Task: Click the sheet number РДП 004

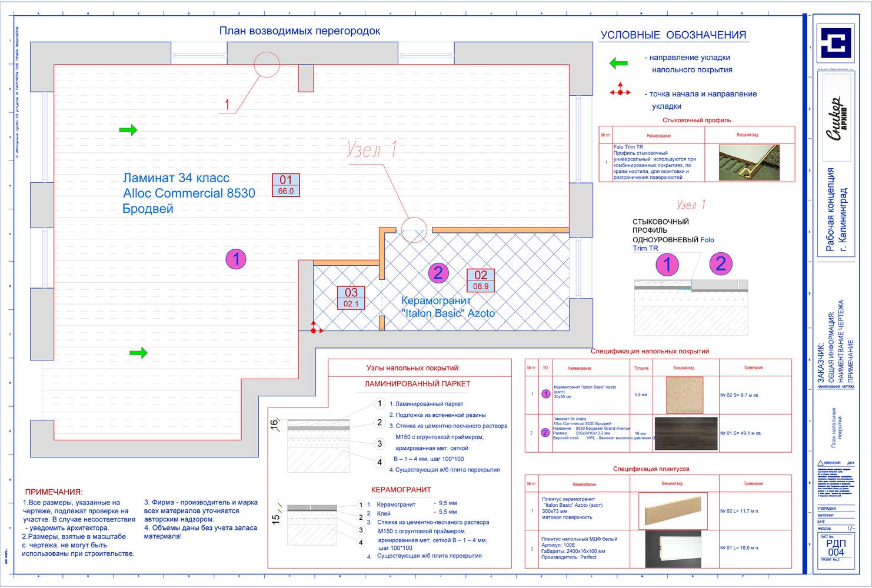Action: pyautogui.click(x=836, y=548)
